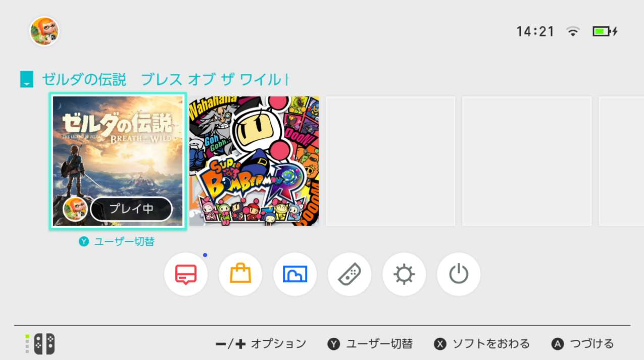
Task: Open the Nintendo eShop shopping bag icon
Action: coord(240,274)
